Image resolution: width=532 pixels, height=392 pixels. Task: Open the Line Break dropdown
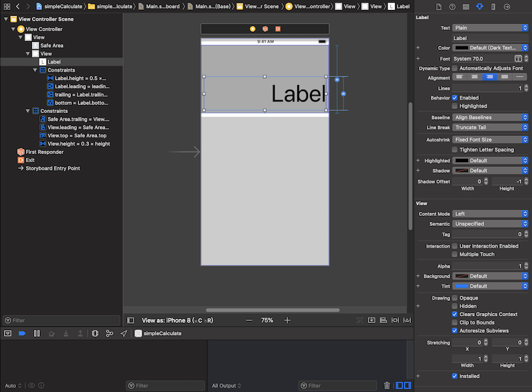coord(490,128)
